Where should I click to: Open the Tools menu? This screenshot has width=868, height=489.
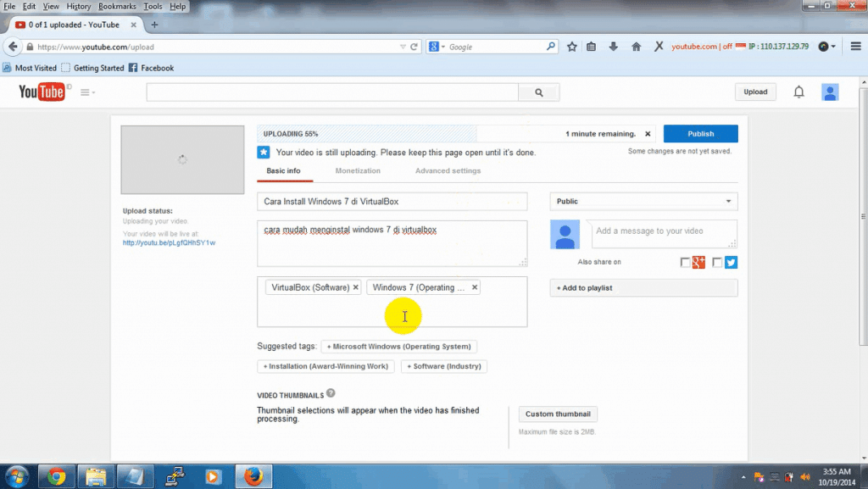pyautogui.click(x=153, y=7)
